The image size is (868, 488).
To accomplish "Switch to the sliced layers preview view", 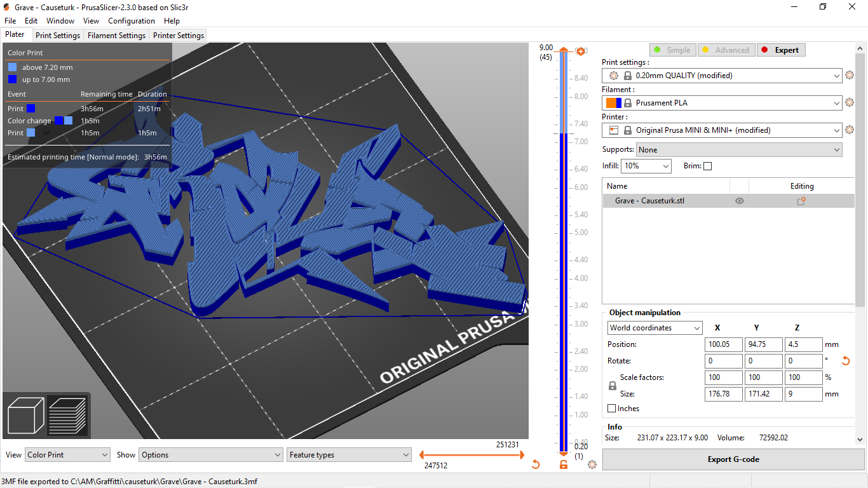I will click(67, 416).
